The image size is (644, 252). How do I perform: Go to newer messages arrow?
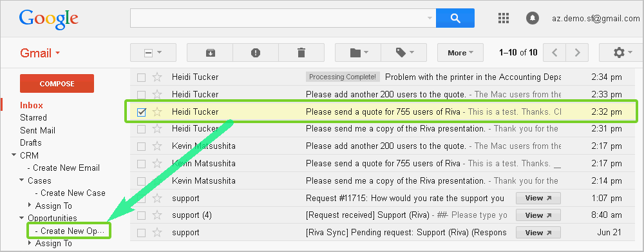(554, 53)
